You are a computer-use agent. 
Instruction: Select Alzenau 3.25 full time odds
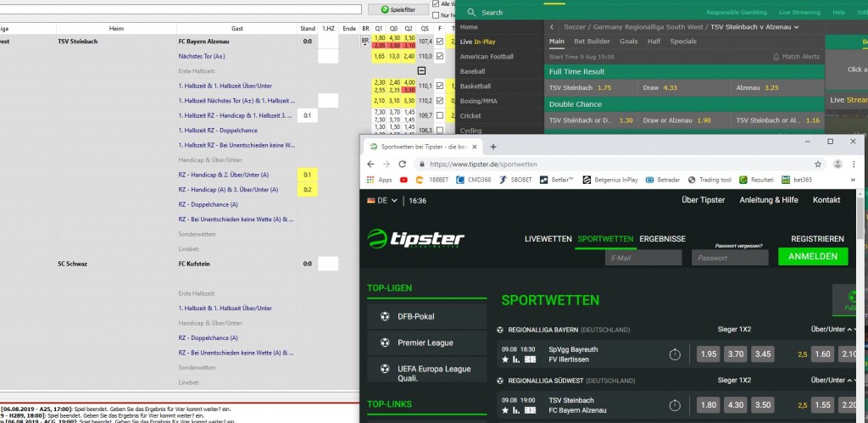[777, 87]
